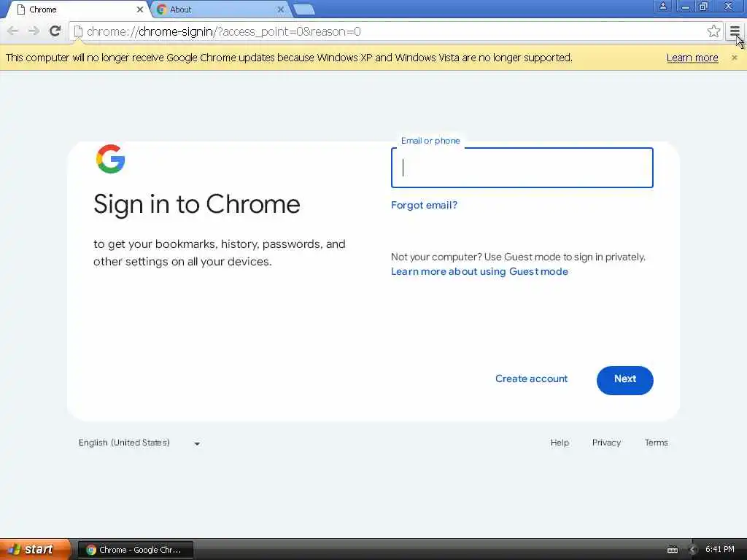Screen dimensions: 747x560
Task: Close the About tab
Action: tap(281, 9)
